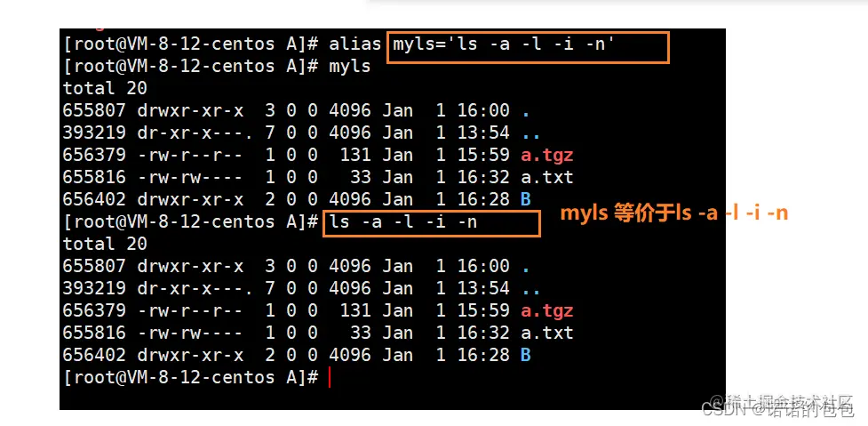The height and width of the screenshot is (426, 868).
Task: Select inode 393219 in the ls -a -l -i -n output
Action: pos(94,288)
